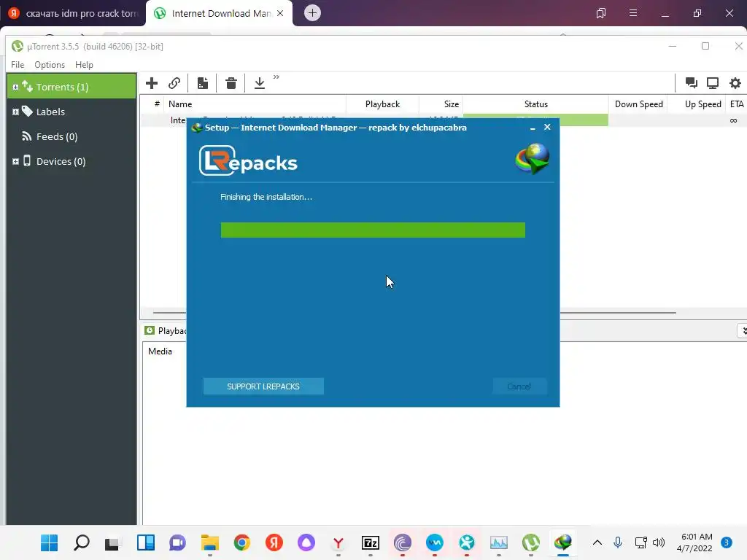Minimize the Setup installer dialog
The width and height of the screenshot is (747, 560).
533,128
